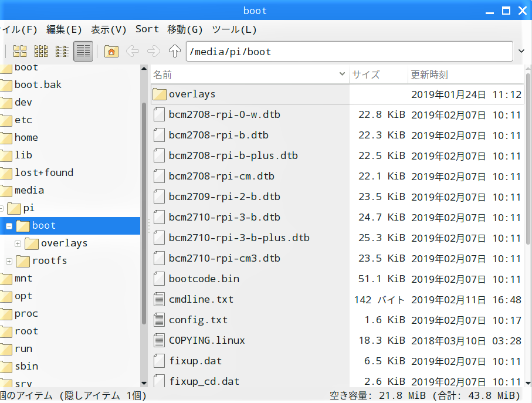
Task: Select detailed list view button
Action: click(x=83, y=51)
